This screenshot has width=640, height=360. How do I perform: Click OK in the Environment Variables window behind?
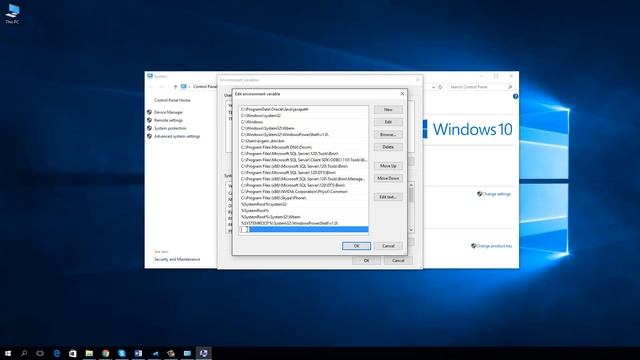click(x=366, y=260)
